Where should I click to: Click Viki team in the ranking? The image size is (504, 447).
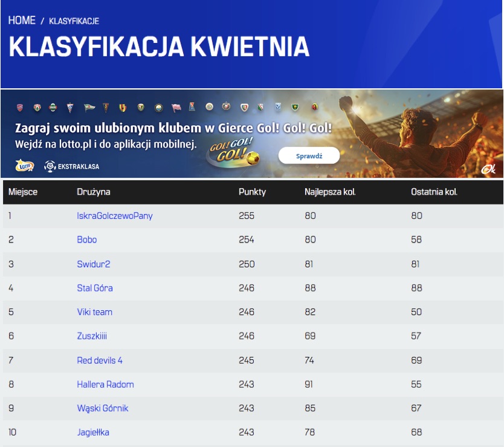pos(95,312)
